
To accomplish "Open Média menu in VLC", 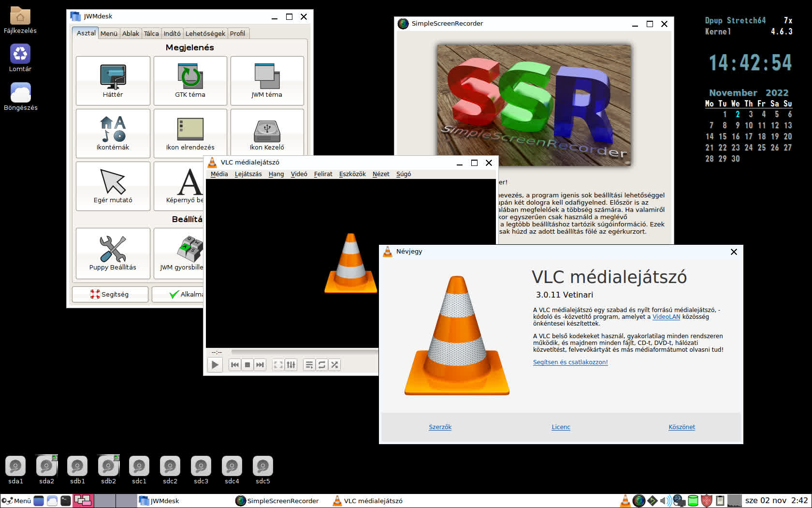I will click(x=219, y=174).
